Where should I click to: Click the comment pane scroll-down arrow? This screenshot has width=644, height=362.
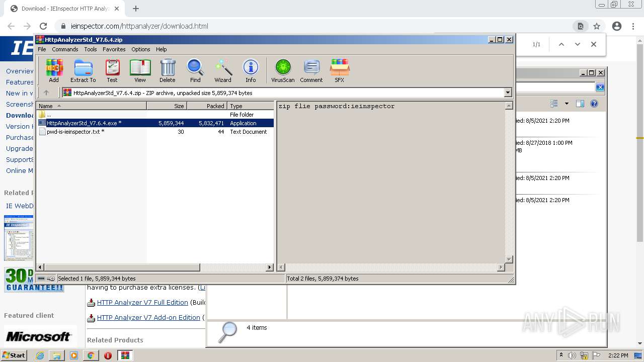point(509,259)
